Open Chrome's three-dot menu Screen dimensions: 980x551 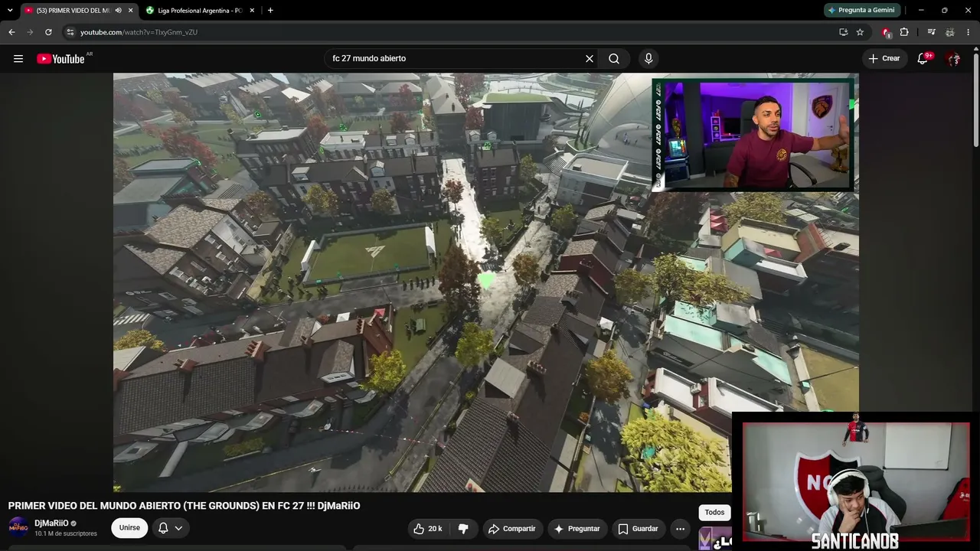click(x=969, y=32)
